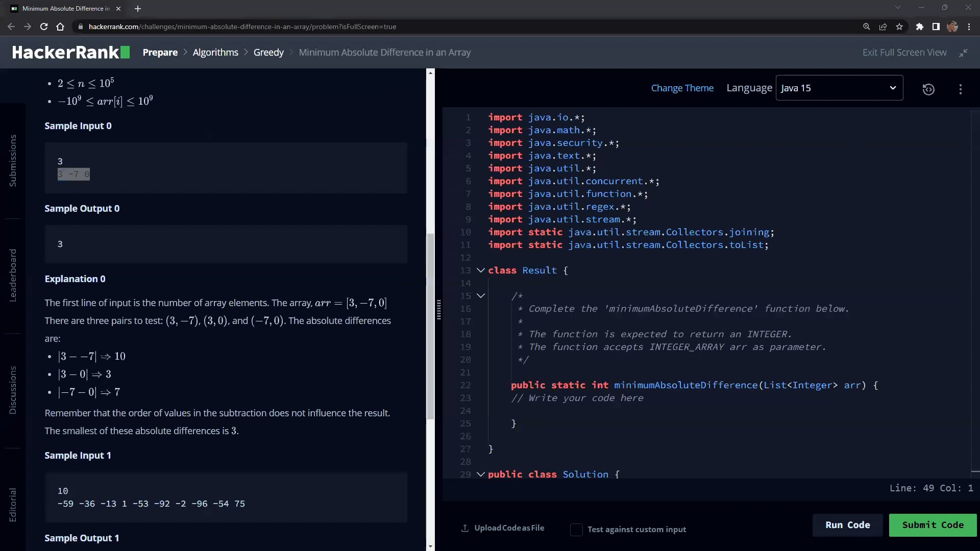Open the zoom magnifier icon in address bar
The width and height of the screenshot is (980, 551).
tap(866, 27)
